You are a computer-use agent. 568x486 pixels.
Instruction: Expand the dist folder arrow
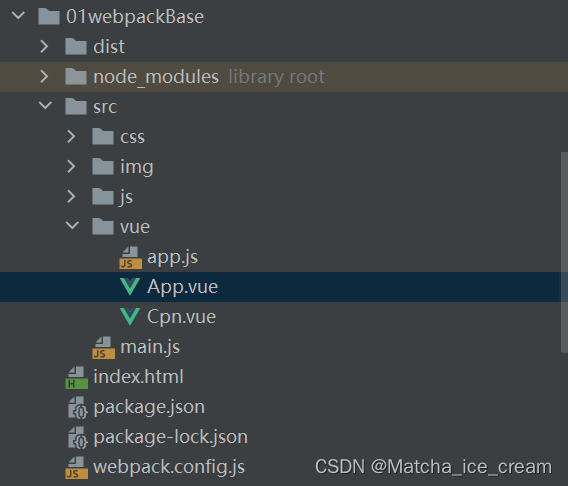tap(44, 46)
